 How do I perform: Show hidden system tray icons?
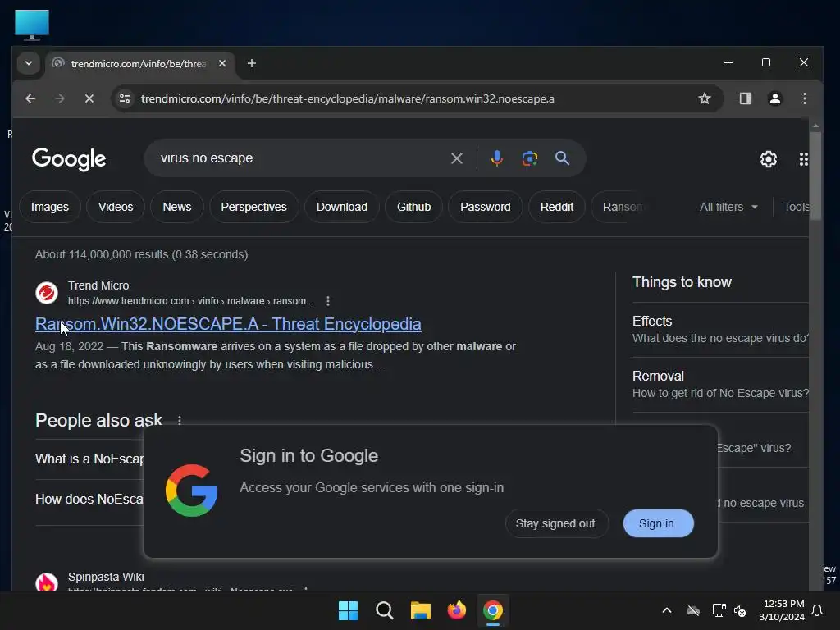coord(666,610)
